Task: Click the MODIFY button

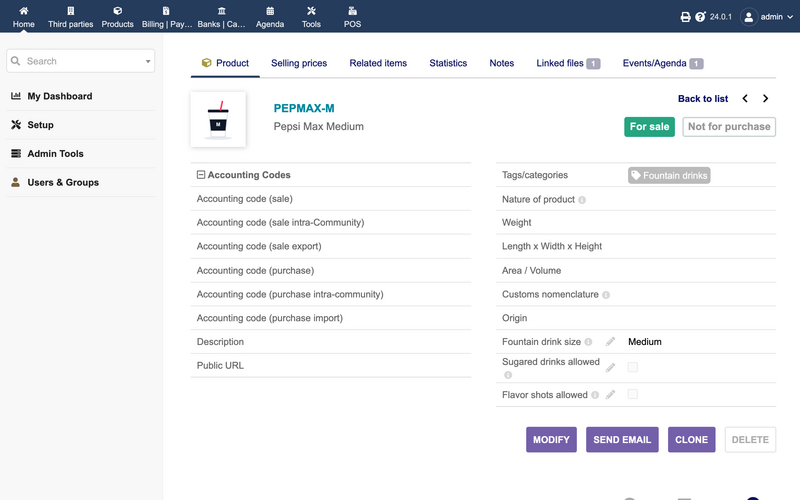Action: click(x=552, y=440)
